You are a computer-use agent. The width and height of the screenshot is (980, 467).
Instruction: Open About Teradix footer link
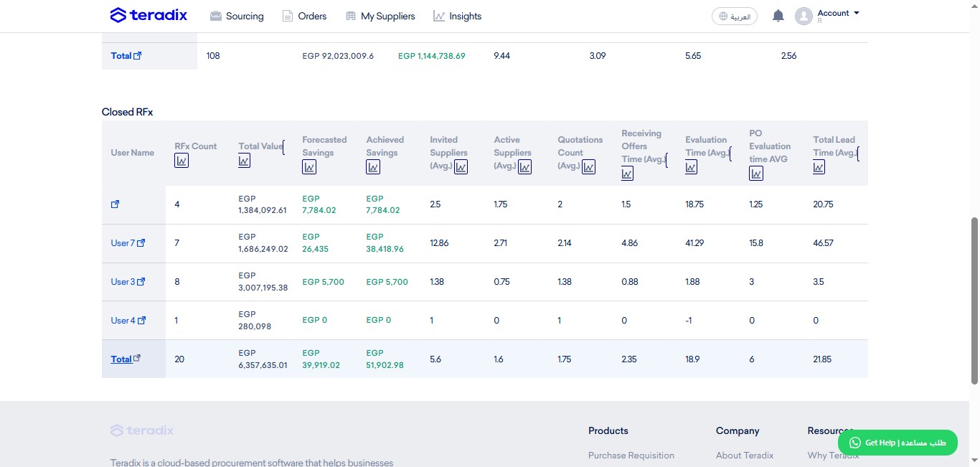(745, 456)
